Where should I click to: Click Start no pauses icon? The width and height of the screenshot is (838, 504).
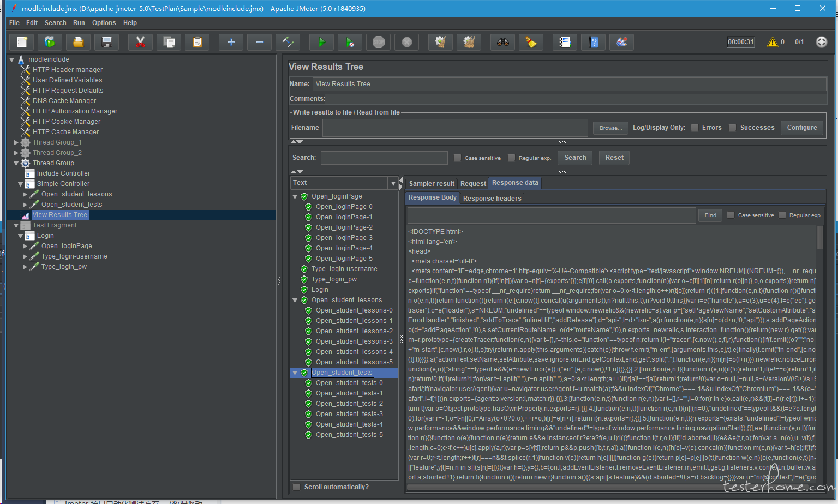(350, 42)
